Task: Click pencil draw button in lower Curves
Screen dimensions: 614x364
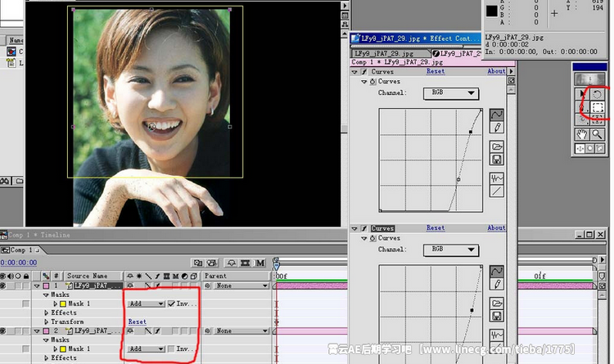Action: coord(497,284)
